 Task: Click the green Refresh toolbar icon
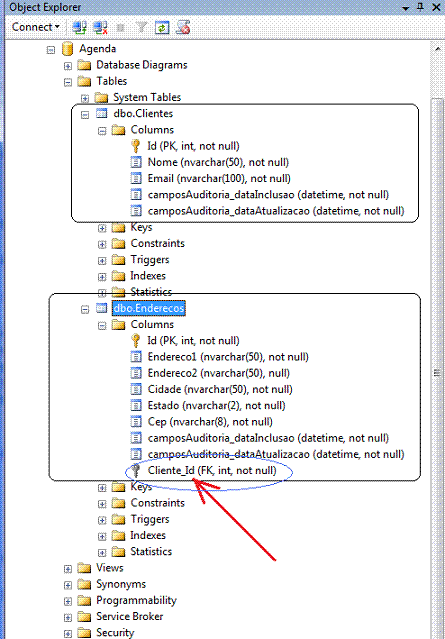point(162,27)
